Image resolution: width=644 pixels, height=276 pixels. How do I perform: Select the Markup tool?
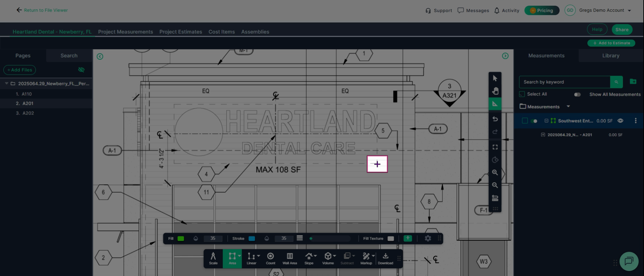(366, 259)
